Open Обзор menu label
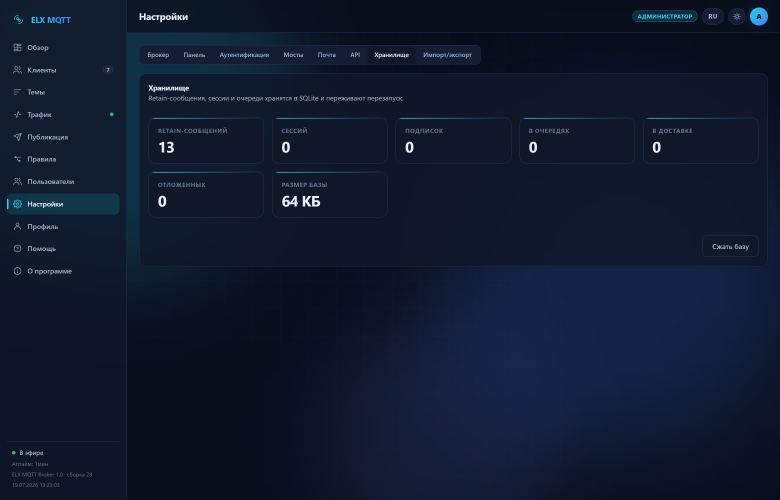780x500 pixels. [x=38, y=48]
